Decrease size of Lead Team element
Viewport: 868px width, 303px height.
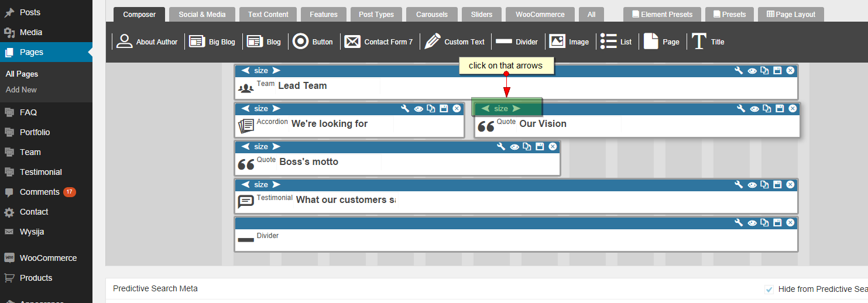point(246,71)
